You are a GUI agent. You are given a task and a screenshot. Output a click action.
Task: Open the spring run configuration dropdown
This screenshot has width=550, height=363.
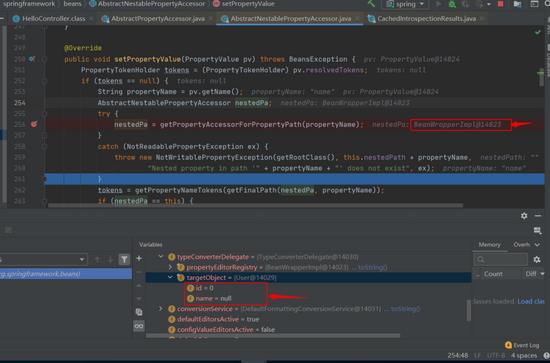tap(405, 4)
